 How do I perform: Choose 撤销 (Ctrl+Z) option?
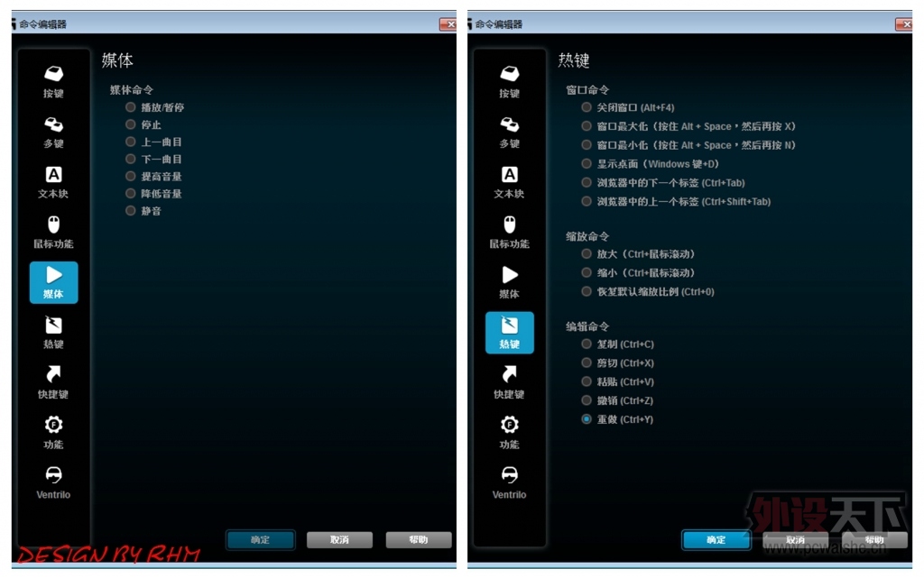tap(587, 400)
